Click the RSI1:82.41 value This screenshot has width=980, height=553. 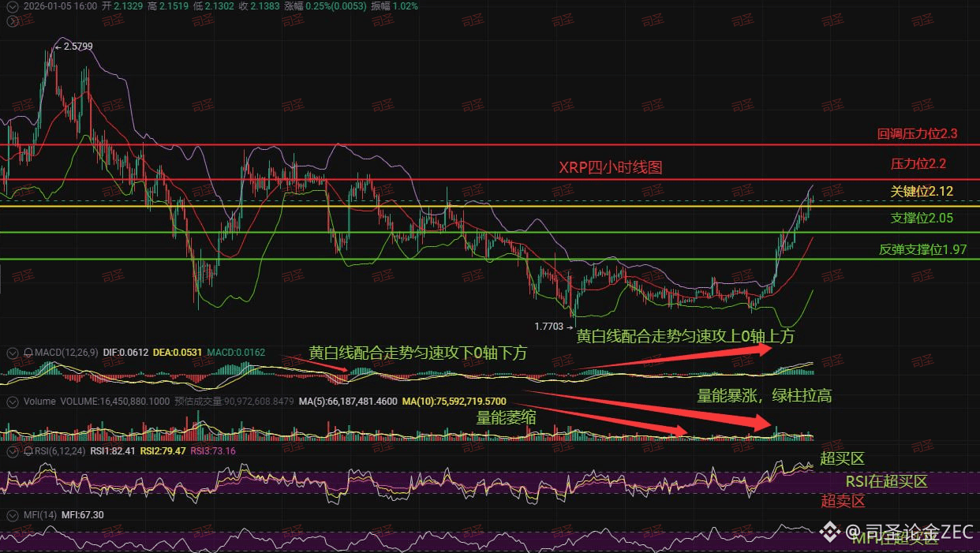pos(114,451)
